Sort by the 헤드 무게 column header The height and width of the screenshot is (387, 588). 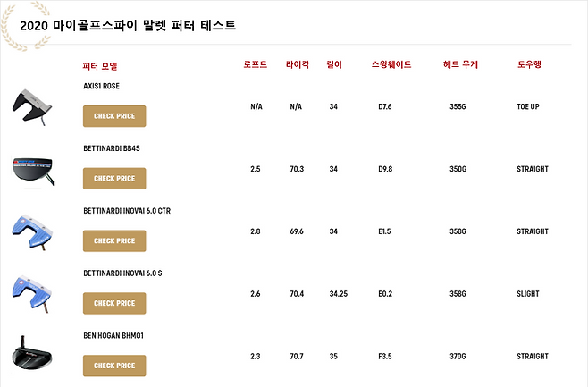click(x=460, y=65)
